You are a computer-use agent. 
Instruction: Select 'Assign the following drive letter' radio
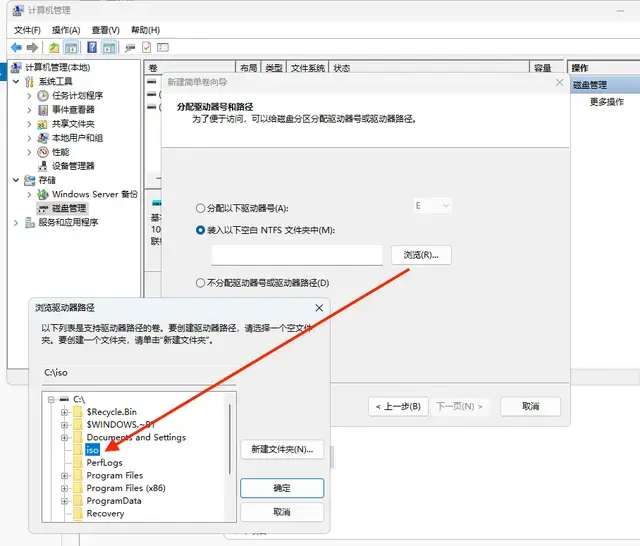coord(200,209)
